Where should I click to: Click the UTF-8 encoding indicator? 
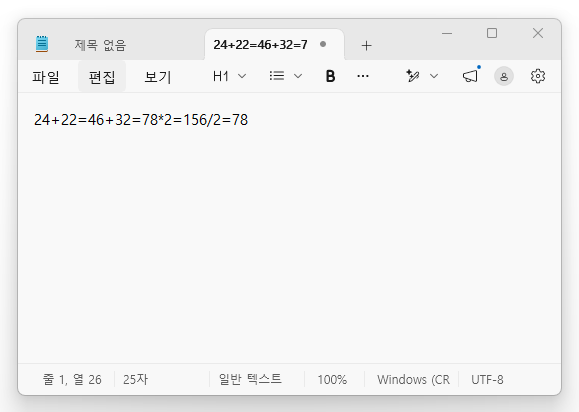click(487, 380)
